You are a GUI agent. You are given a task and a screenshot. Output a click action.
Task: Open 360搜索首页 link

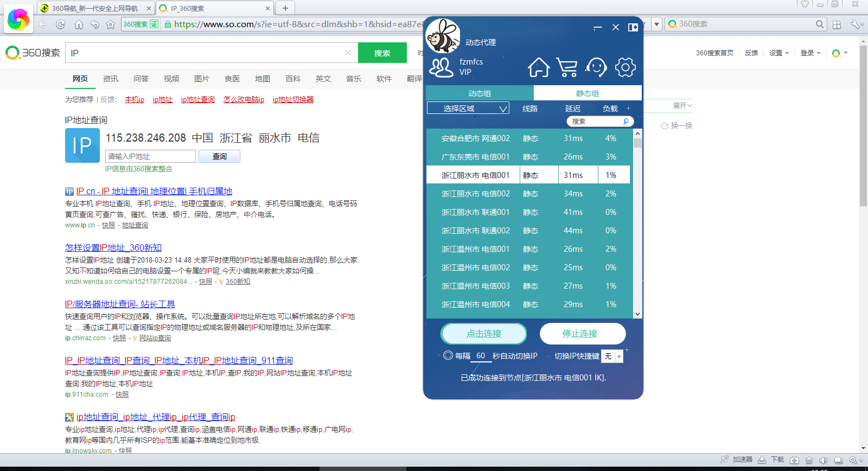coord(714,53)
